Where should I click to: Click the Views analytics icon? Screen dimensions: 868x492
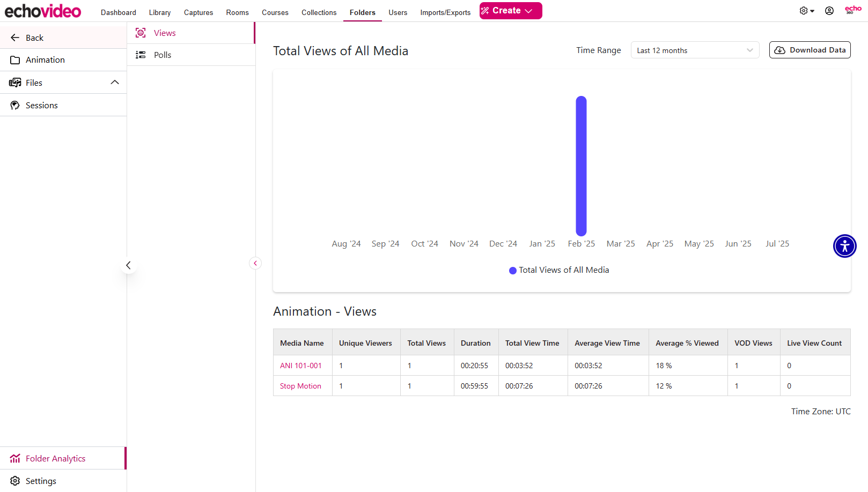pos(141,33)
